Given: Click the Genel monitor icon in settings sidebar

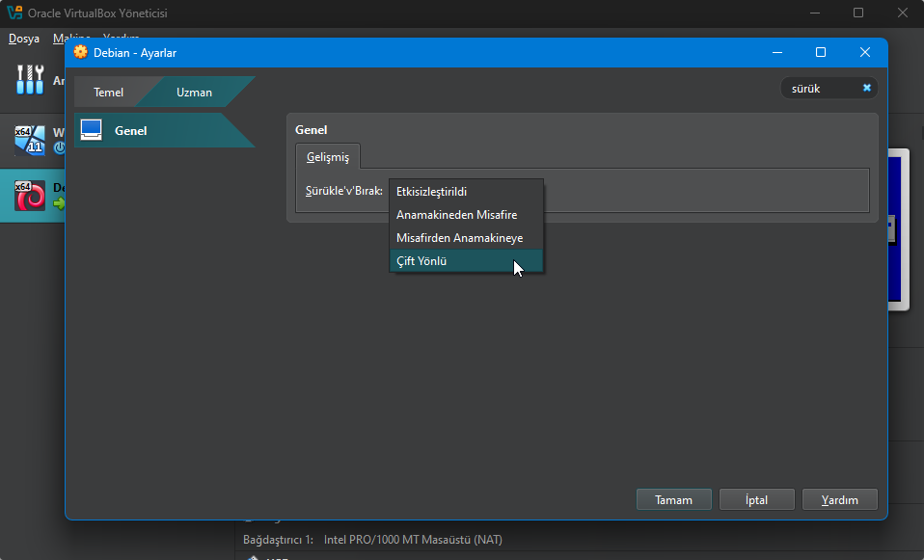Looking at the screenshot, I should click(91, 128).
